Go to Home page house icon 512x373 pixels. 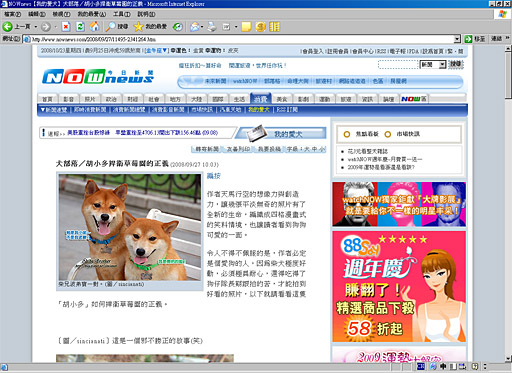(x=94, y=27)
